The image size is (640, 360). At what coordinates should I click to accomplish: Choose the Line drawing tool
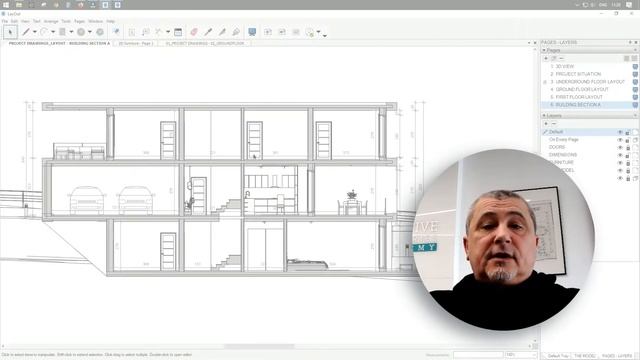[x=26, y=32]
